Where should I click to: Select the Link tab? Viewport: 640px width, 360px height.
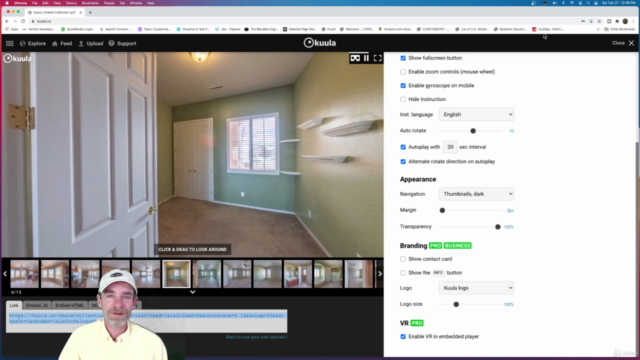point(14,305)
